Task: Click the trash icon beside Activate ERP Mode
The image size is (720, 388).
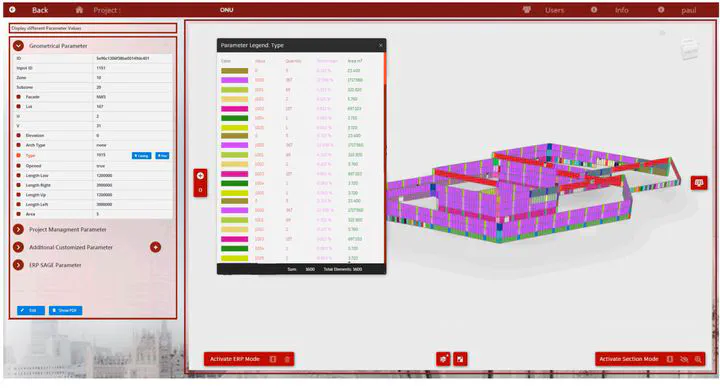Action: pyautogui.click(x=287, y=359)
